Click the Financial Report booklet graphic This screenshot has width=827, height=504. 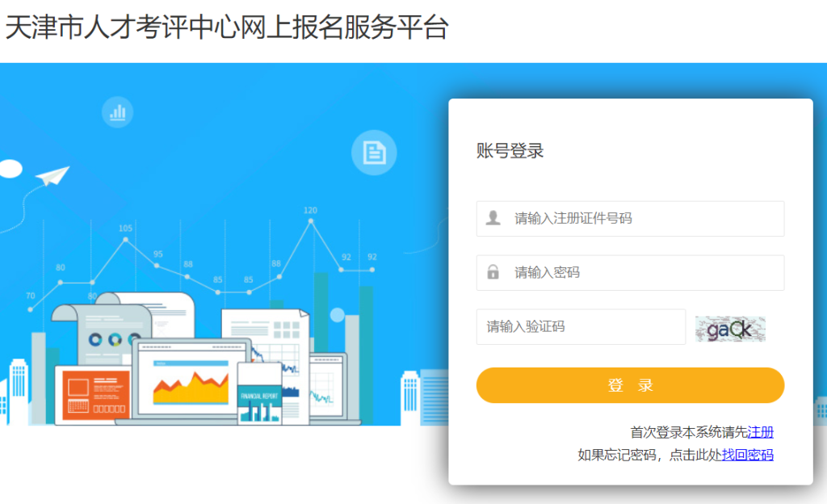259,393
